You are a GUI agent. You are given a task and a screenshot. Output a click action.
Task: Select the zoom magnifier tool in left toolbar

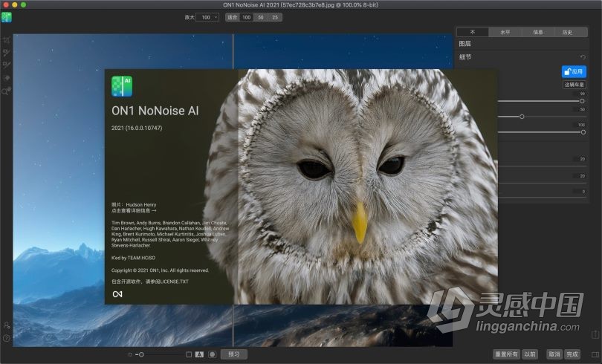coord(7,91)
